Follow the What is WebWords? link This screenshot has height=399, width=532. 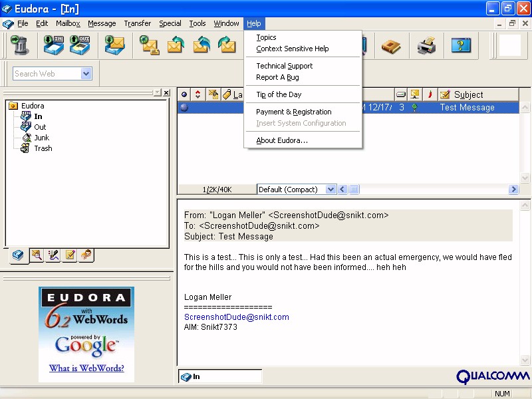(x=86, y=368)
